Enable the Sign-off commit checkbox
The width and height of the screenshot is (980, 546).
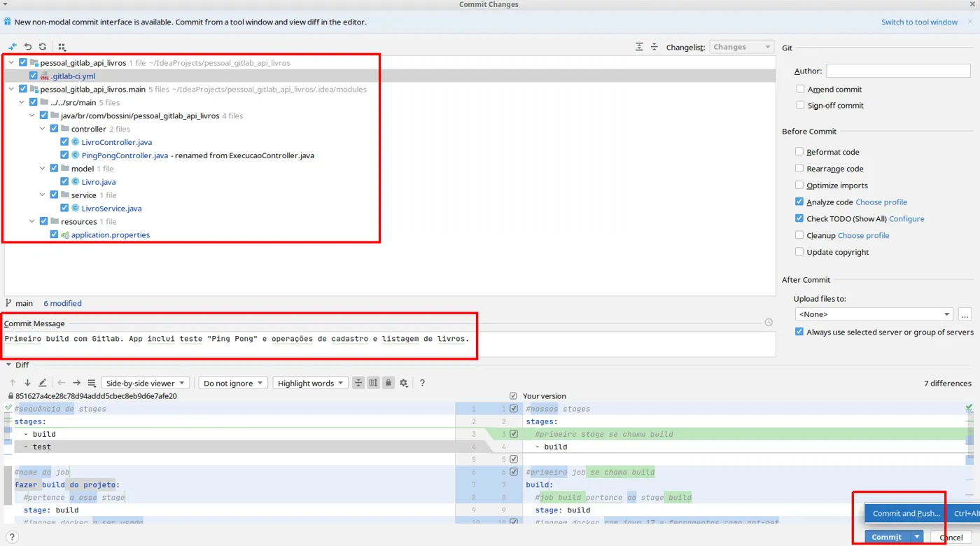click(x=800, y=105)
